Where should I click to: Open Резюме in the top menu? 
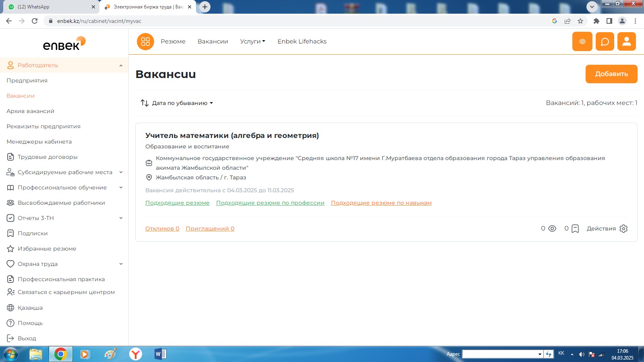(x=173, y=41)
